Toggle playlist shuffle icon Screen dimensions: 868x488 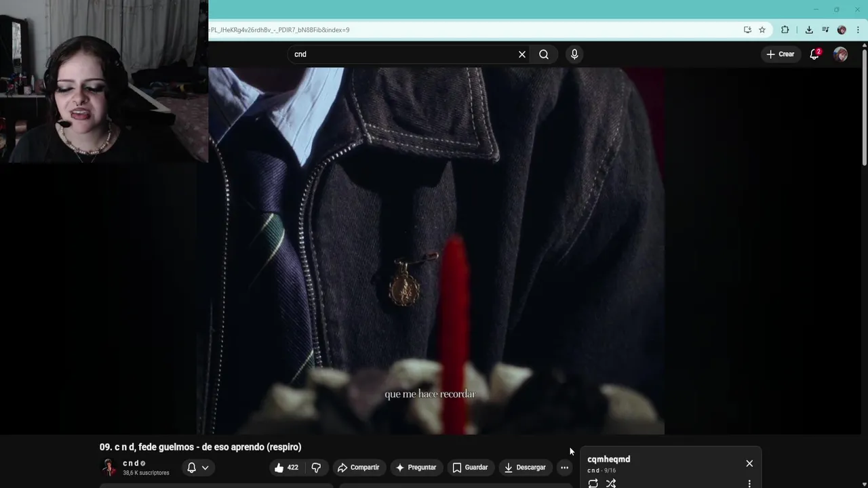point(611,483)
